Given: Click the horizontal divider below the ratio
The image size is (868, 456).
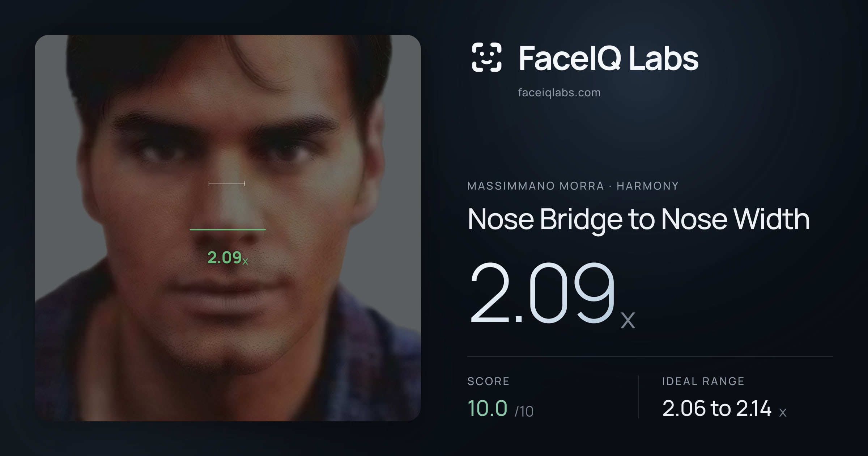Looking at the screenshot, I should (x=650, y=356).
